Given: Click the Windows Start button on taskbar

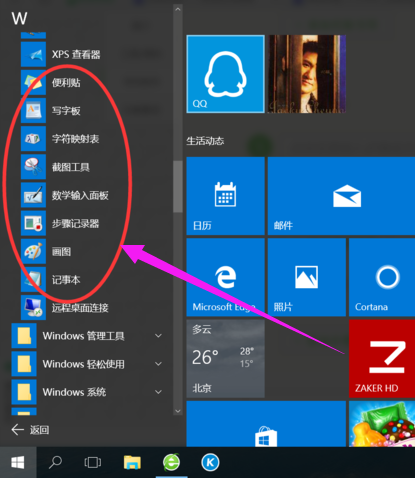Looking at the screenshot, I should tap(18, 463).
